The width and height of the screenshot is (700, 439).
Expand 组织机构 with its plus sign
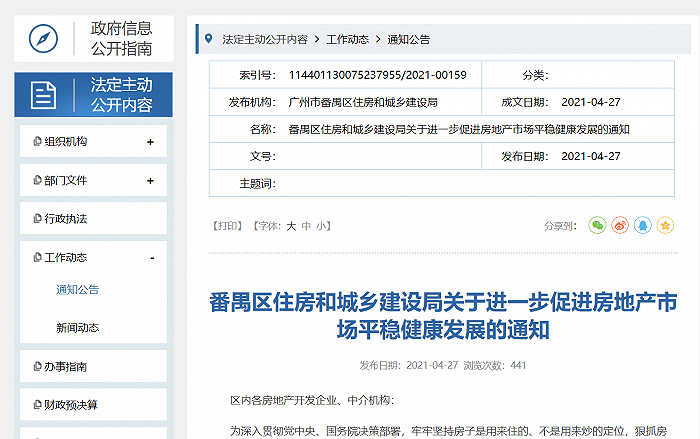click(x=150, y=142)
